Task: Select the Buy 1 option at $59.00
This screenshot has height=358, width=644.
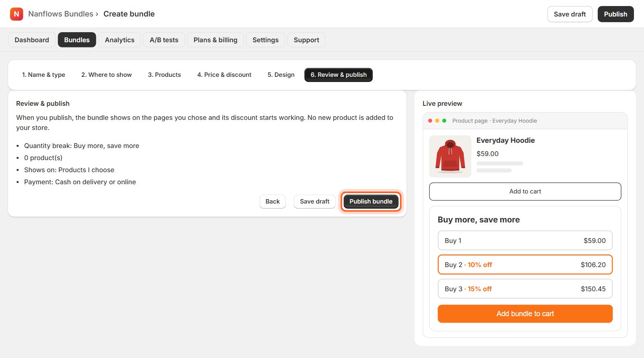Action: coord(525,241)
